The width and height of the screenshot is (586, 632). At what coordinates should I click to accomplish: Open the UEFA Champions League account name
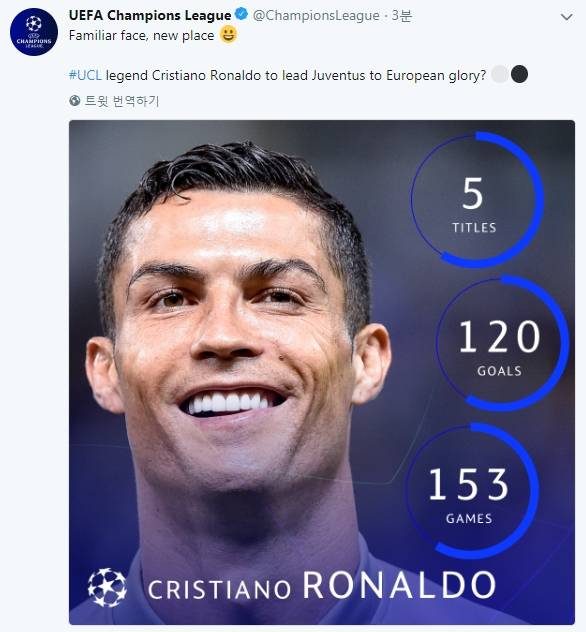click(150, 15)
